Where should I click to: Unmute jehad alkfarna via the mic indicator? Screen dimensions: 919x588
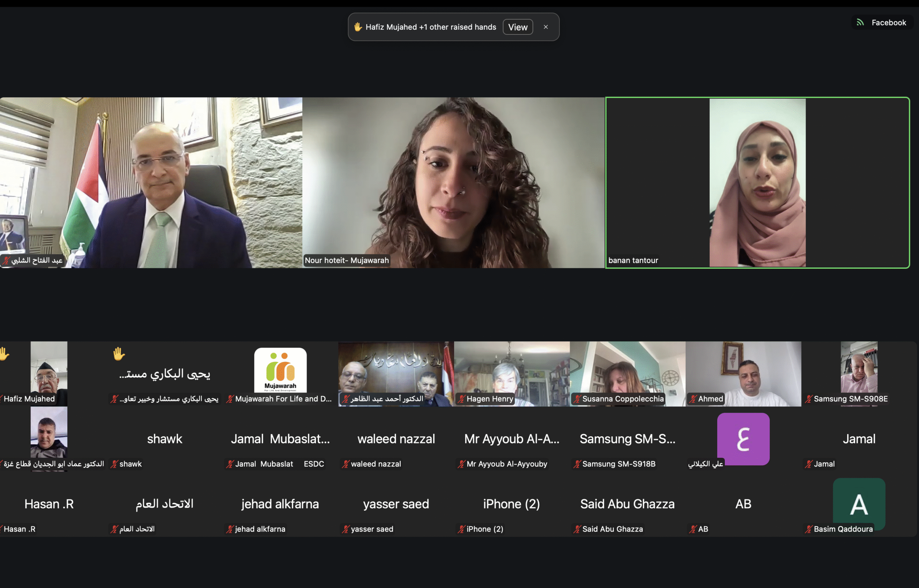pos(230,529)
